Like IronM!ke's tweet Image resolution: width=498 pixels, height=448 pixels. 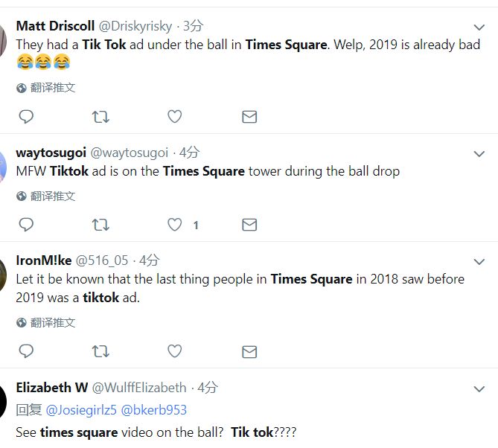(x=174, y=351)
